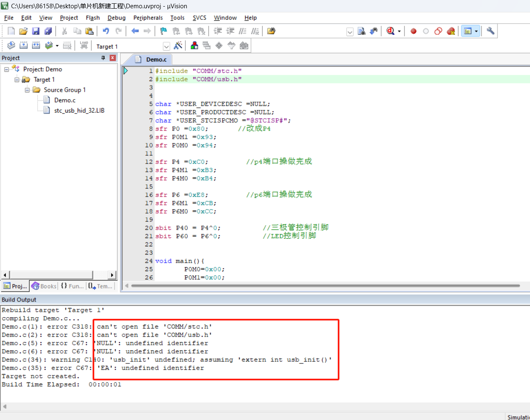Open the Help menu
The width and height of the screenshot is (530, 420).
pos(251,18)
